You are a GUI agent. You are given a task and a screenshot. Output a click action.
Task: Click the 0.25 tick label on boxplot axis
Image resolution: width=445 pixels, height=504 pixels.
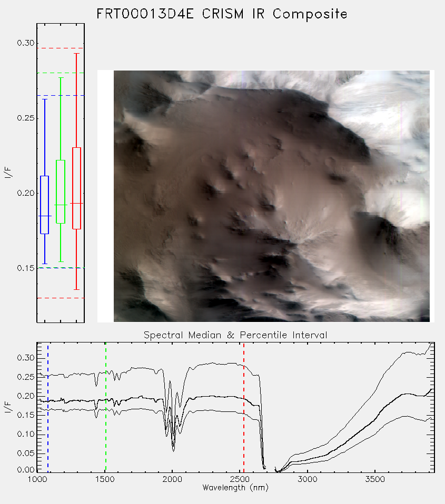pos(25,118)
